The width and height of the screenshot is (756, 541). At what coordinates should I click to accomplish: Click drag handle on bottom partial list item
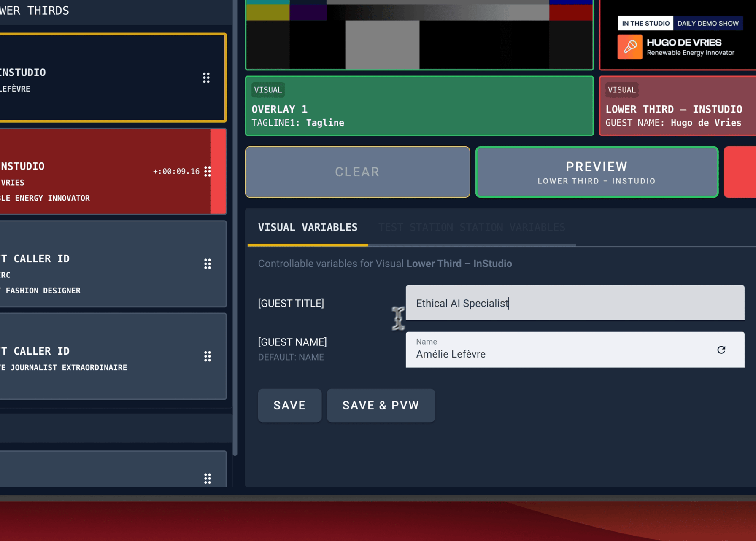point(208,478)
